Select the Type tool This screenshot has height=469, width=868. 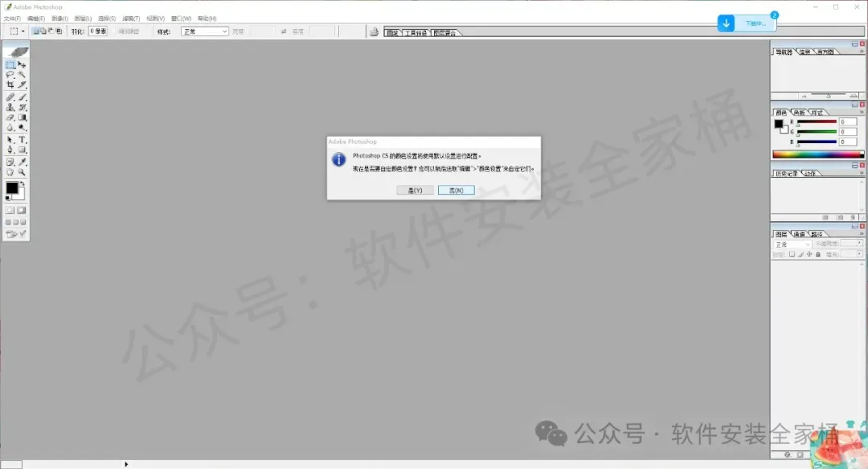click(22, 140)
